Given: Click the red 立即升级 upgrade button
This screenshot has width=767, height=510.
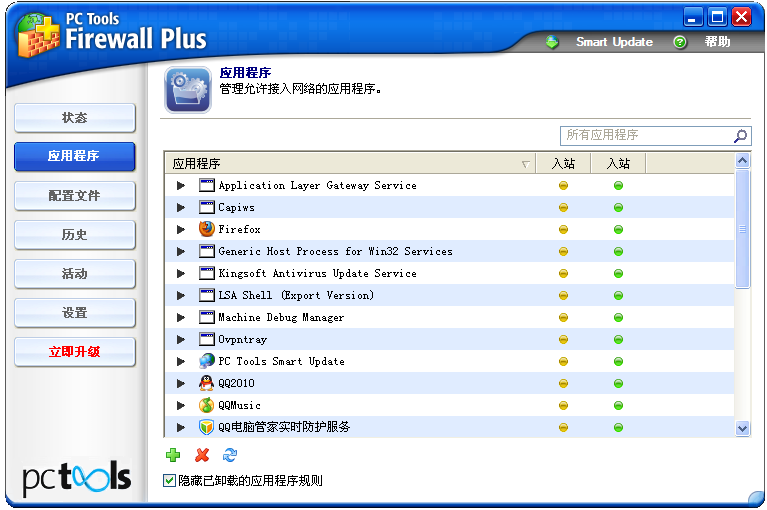Looking at the screenshot, I should click(x=75, y=352).
